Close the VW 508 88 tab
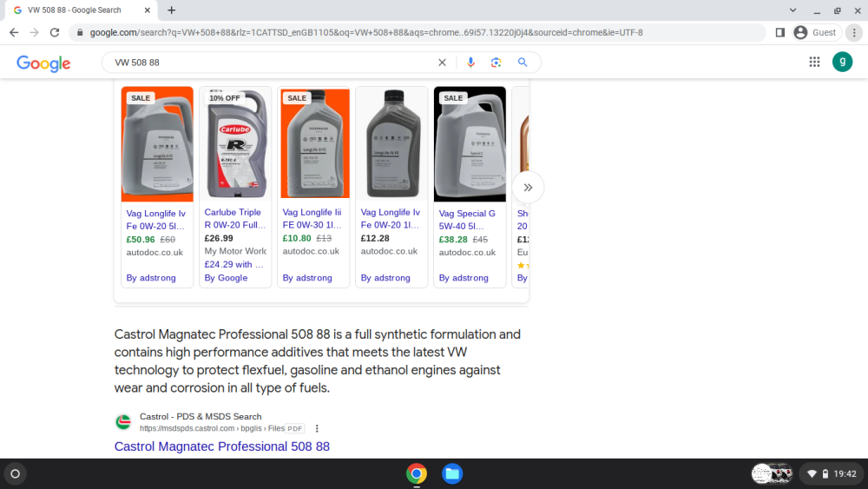This screenshot has width=868, height=489. (x=148, y=10)
